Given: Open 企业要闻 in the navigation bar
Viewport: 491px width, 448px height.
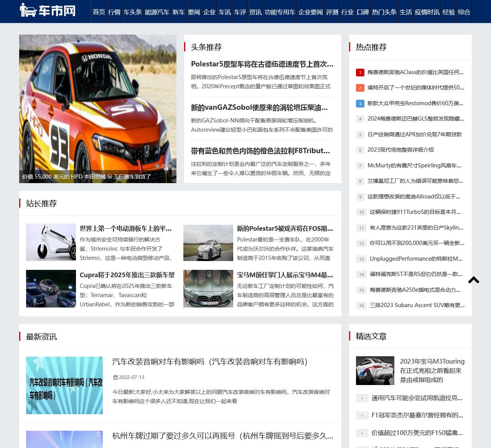Looking at the screenshot, I should click(x=311, y=12).
